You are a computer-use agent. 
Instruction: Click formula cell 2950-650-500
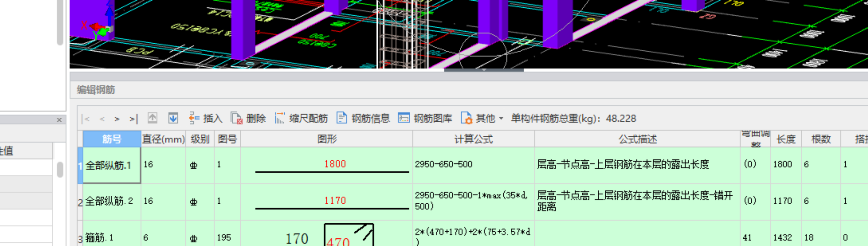(473, 164)
